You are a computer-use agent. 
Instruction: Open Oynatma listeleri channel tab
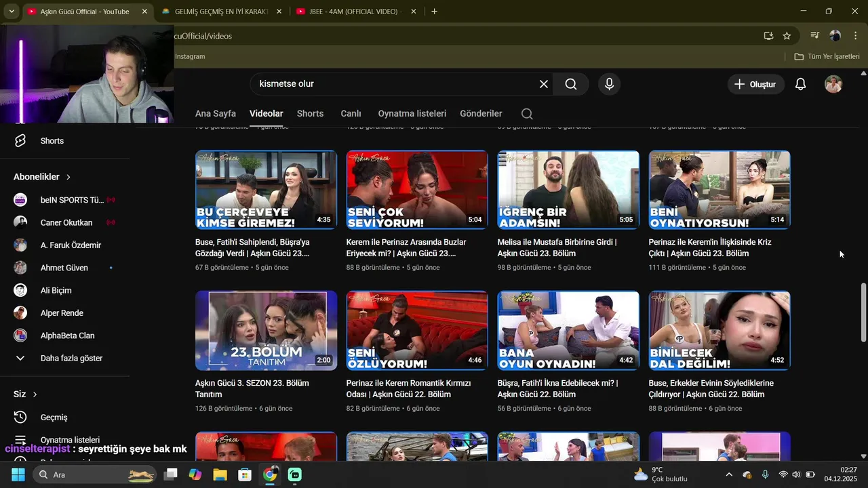412,114
